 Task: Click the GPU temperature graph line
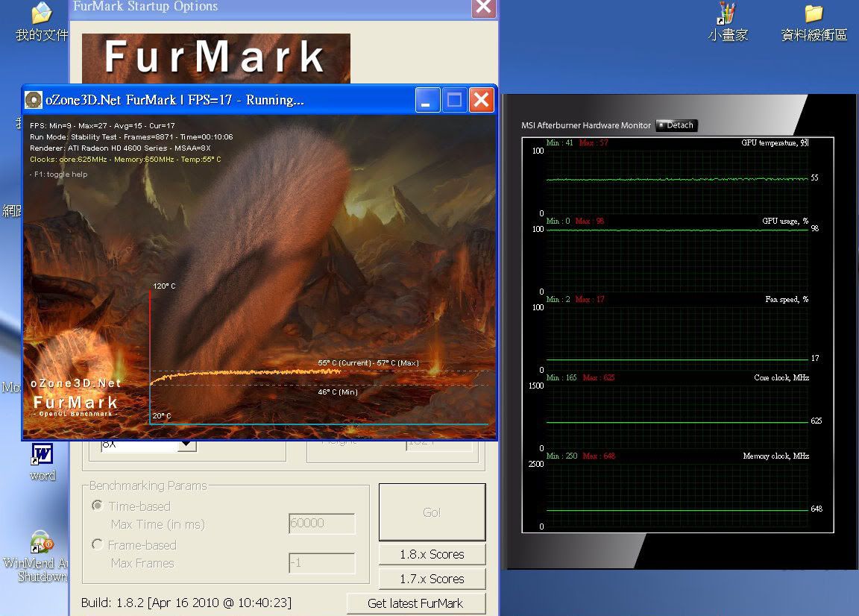[677, 179]
